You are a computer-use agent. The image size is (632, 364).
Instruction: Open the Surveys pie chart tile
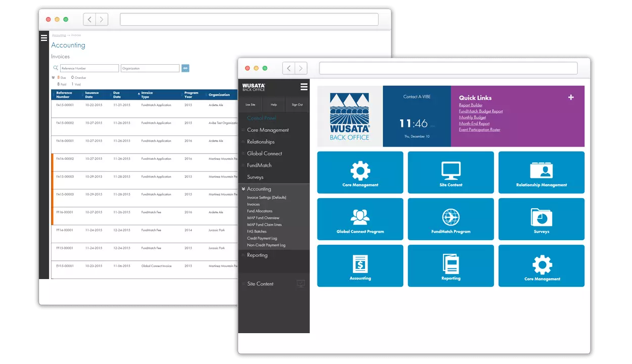tap(541, 219)
